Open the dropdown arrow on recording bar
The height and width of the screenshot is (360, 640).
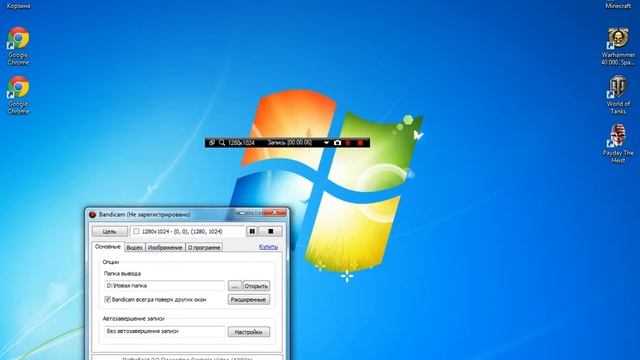(326, 143)
